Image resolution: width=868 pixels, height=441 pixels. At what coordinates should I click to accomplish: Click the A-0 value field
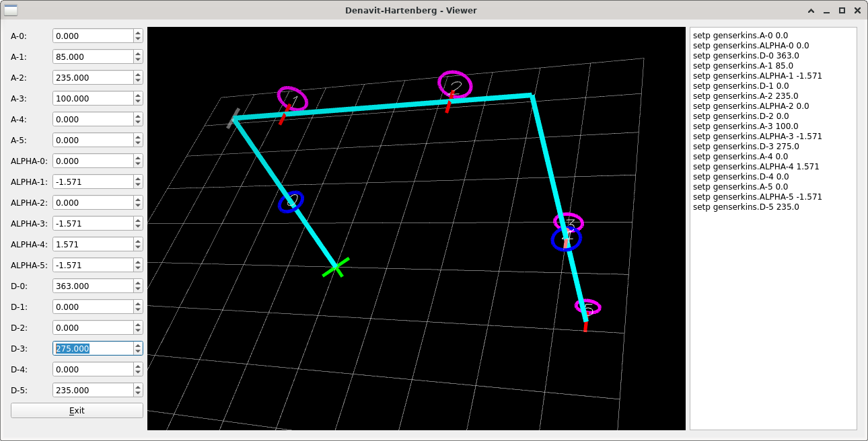[x=93, y=36]
